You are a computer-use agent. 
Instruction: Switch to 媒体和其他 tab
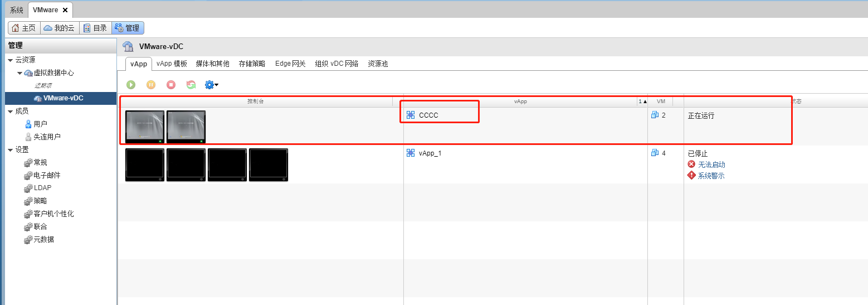tap(212, 64)
